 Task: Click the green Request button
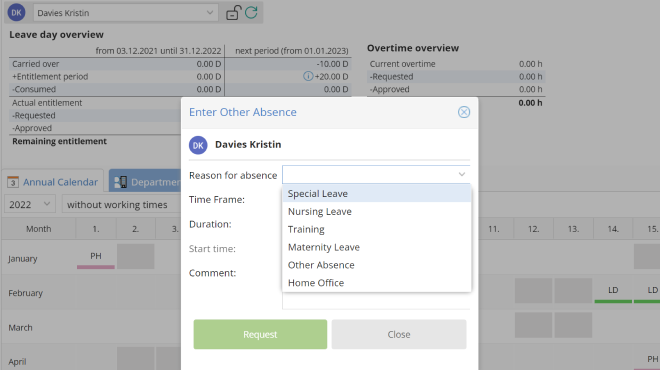click(260, 334)
